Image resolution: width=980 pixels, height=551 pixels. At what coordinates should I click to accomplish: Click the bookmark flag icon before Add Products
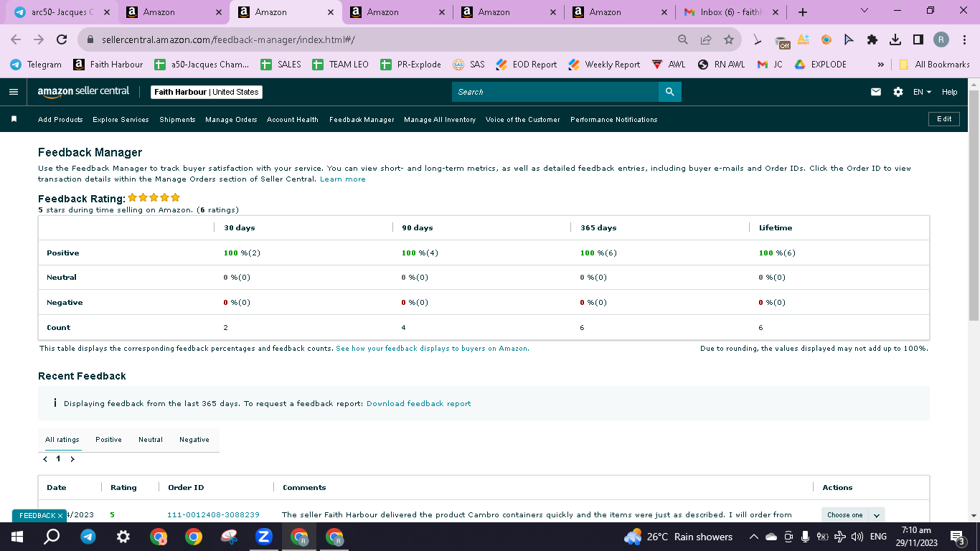pyautogui.click(x=14, y=119)
